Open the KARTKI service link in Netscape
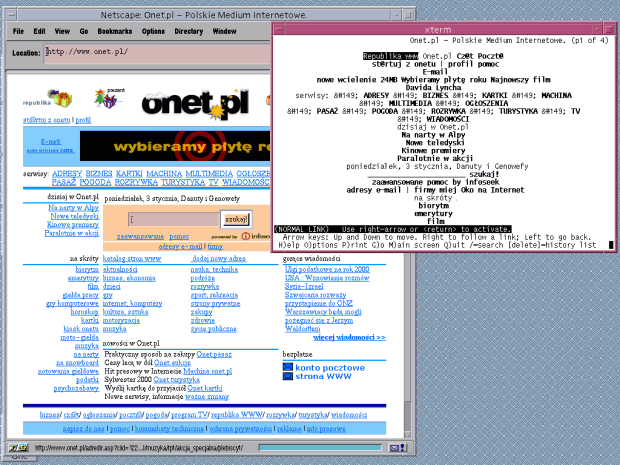 [129, 174]
